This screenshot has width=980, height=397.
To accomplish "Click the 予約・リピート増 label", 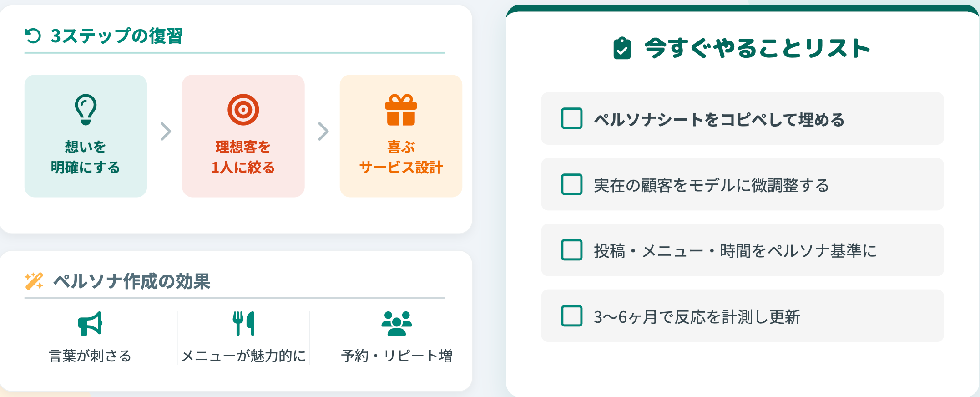I will [x=397, y=356].
